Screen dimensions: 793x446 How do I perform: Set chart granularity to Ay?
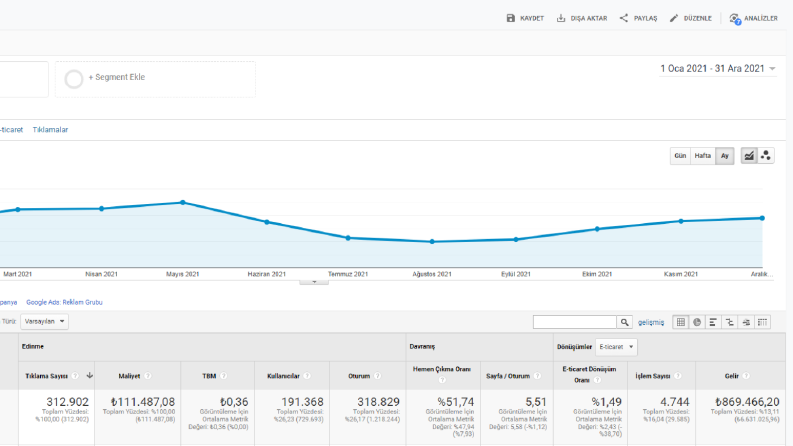pyautogui.click(x=725, y=156)
